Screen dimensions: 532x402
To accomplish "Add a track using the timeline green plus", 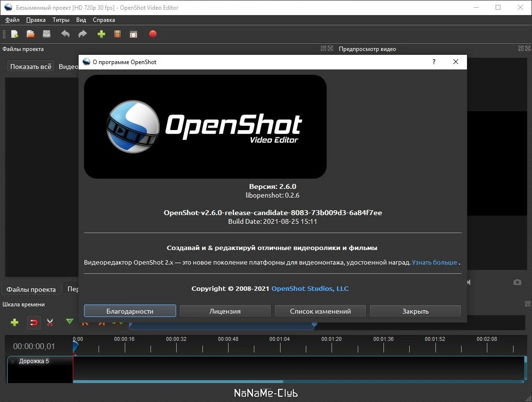I will pyautogui.click(x=14, y=322).
